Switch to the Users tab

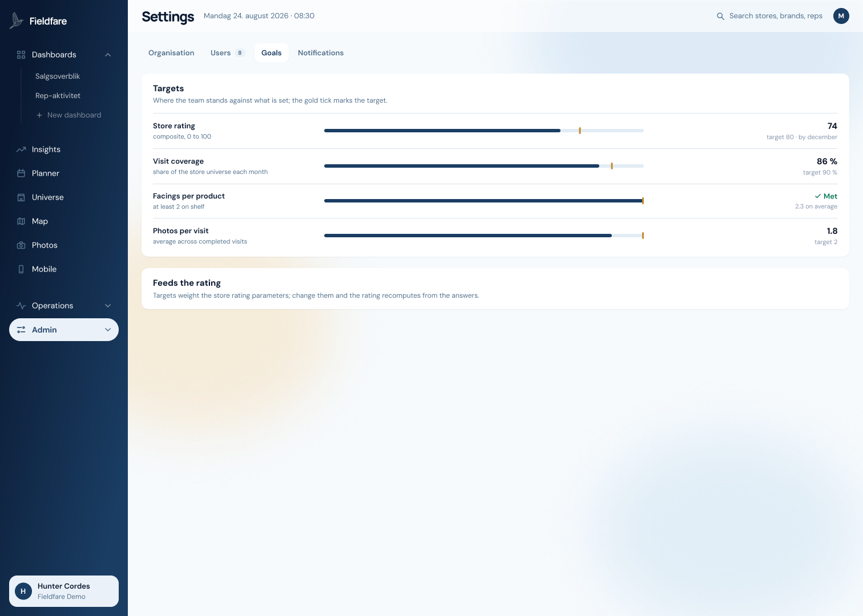coord(228,53)
